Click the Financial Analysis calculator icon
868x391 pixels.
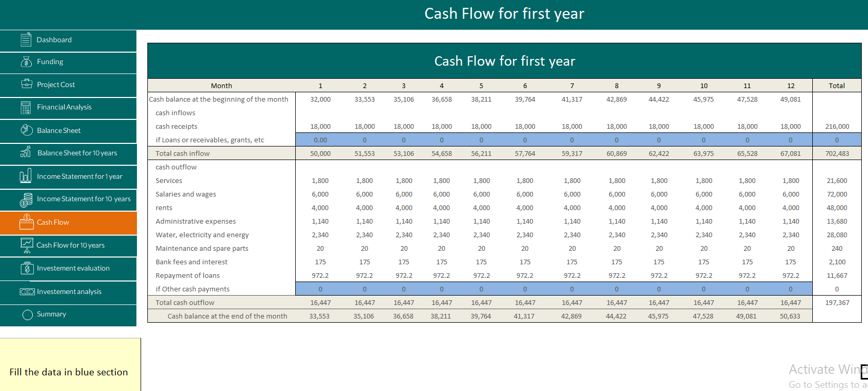(26, 107)
